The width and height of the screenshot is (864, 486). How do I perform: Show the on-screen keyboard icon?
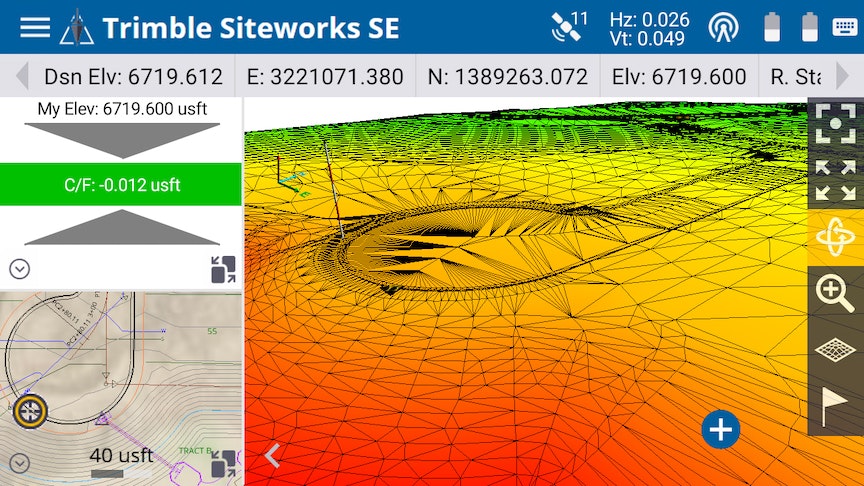pos(844,27)
